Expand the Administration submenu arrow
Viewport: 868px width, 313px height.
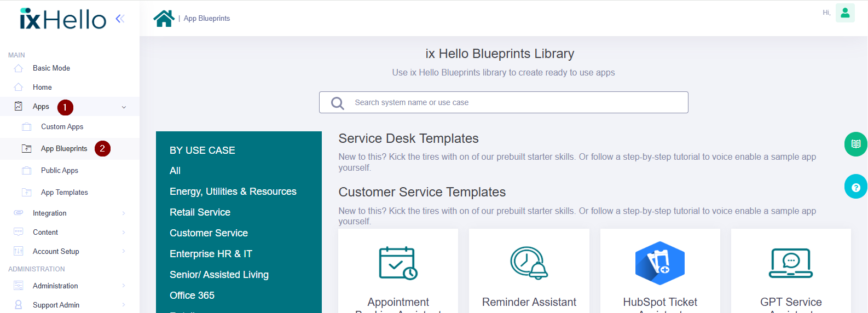(124, 286)
